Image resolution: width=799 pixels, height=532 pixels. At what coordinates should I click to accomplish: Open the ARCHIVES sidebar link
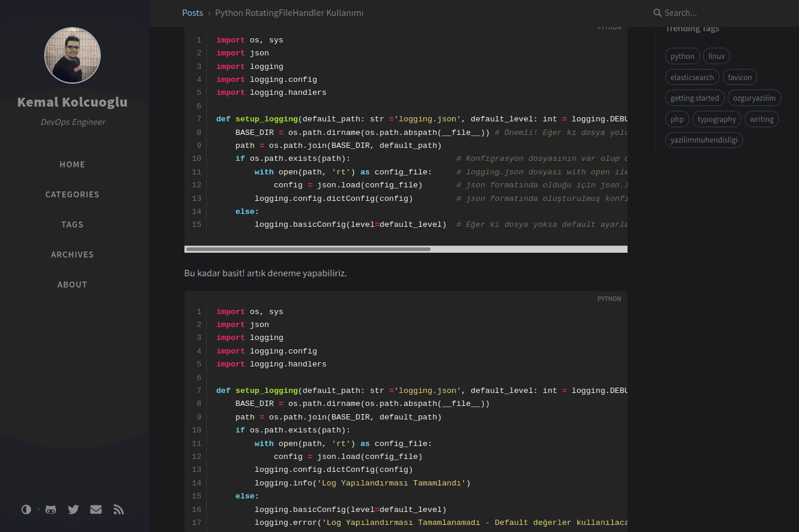point(72,255)
